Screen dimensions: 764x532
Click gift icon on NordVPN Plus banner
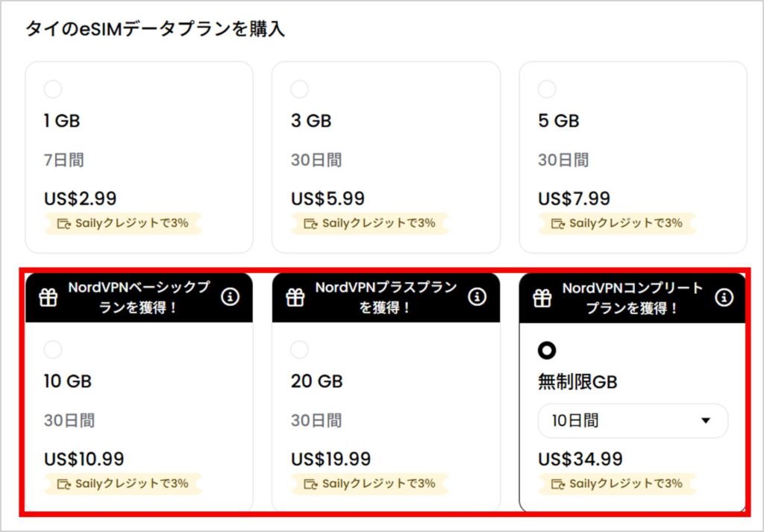(x=296, y=298)
